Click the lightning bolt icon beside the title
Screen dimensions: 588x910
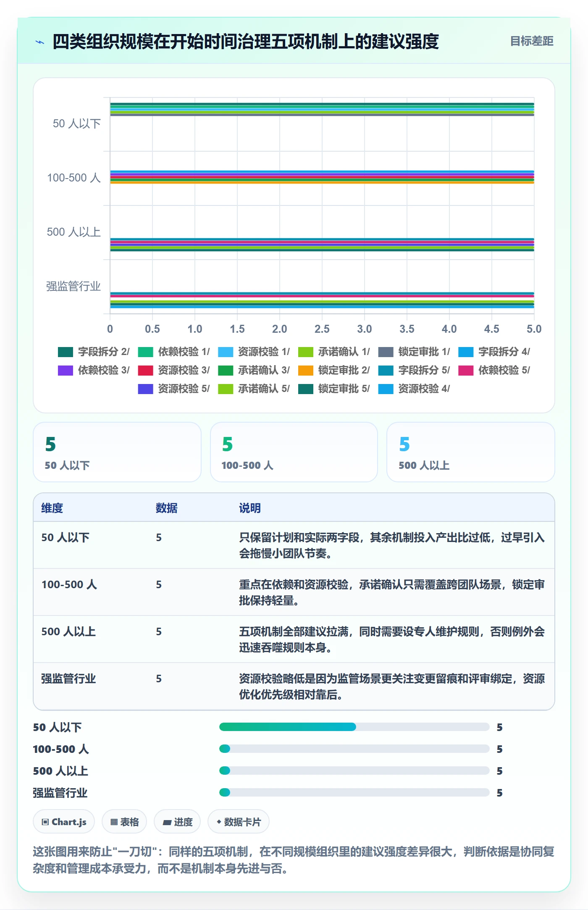point(40,42)
